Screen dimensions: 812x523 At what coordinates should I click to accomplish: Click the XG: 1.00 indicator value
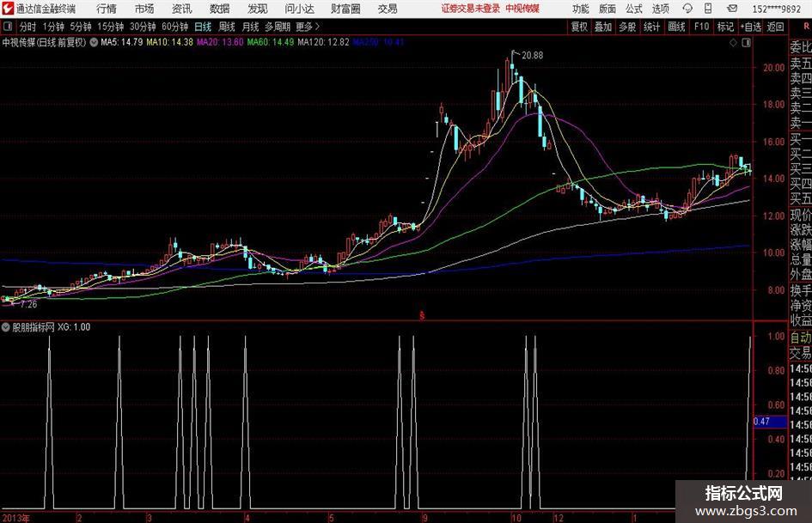point(74,327)
